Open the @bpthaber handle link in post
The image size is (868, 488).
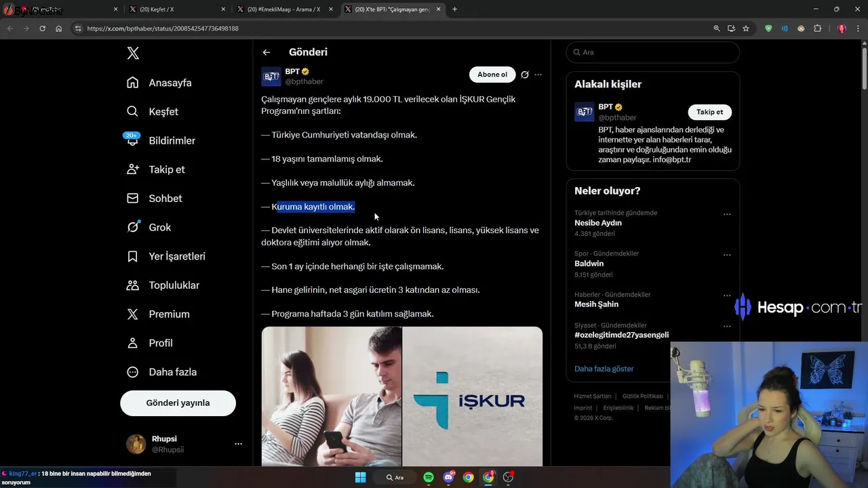point(304,81)
